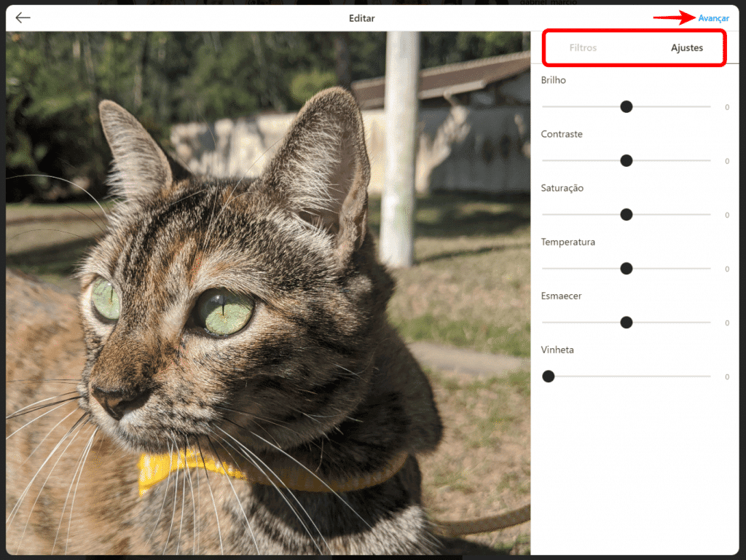This screenshot has width=746, height=560.
Task: Click the Contraste value 0
Action: click(726, 161)
